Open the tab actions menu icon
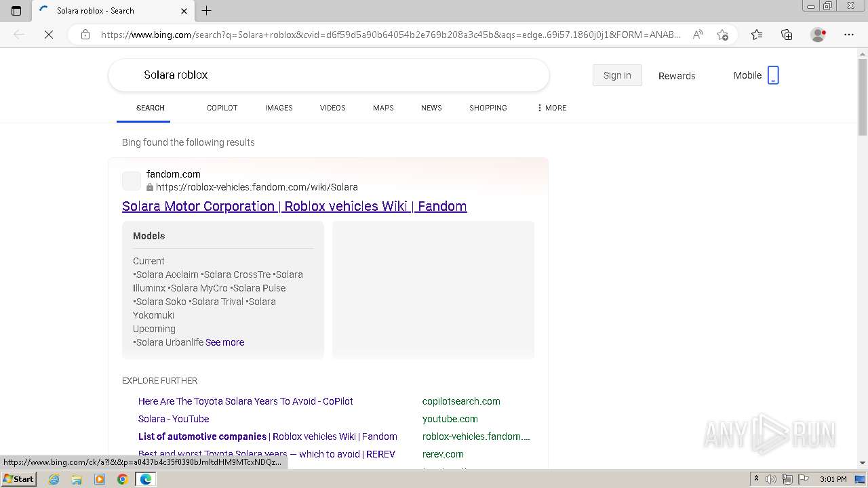 (x=16, y=10)
